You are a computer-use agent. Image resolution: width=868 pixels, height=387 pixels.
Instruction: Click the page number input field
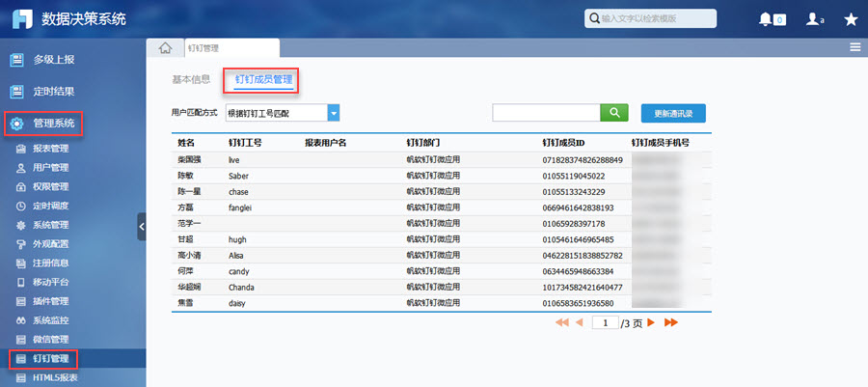(x=605, y=322)
